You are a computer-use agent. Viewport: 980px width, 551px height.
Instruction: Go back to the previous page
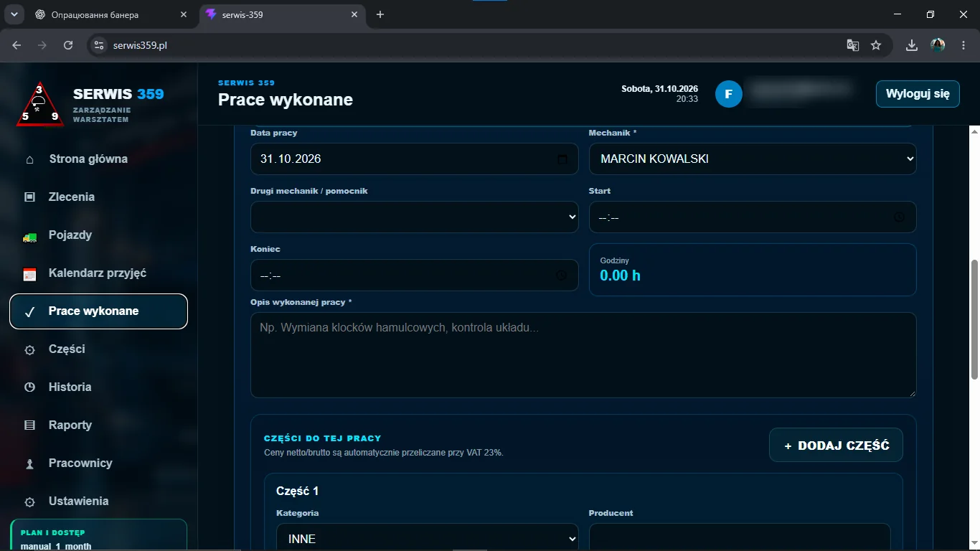17,45
